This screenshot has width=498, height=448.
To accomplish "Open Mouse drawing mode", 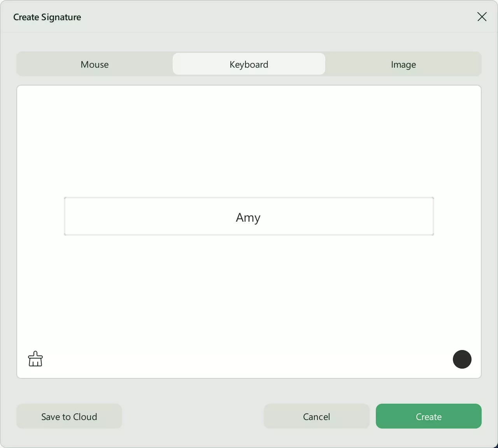I will coord(94,64).
